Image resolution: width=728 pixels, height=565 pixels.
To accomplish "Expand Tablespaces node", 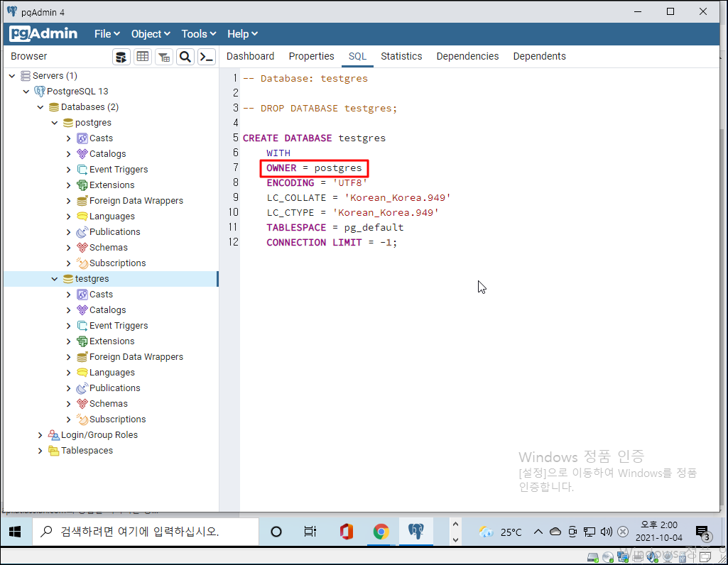I will [40, 451].
